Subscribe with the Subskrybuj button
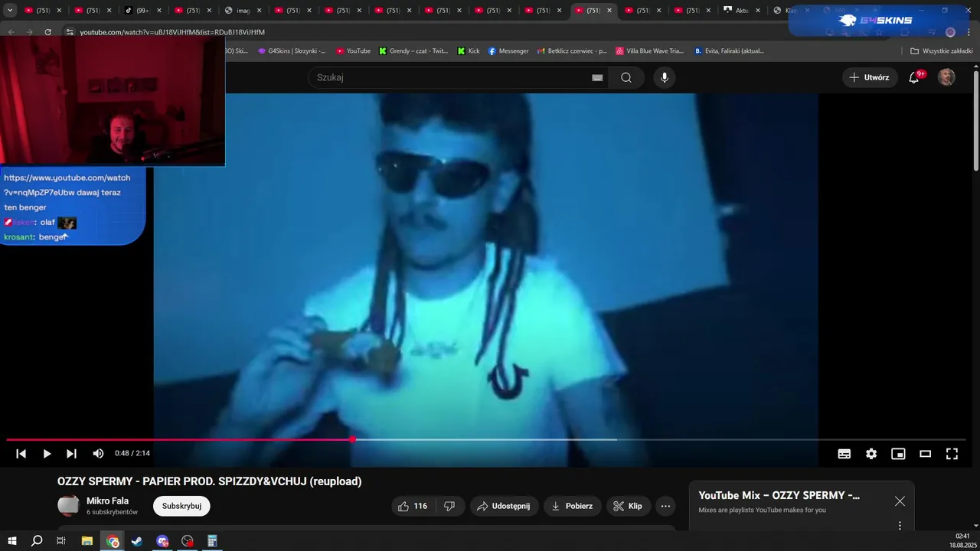 click(x=181, y=506)
